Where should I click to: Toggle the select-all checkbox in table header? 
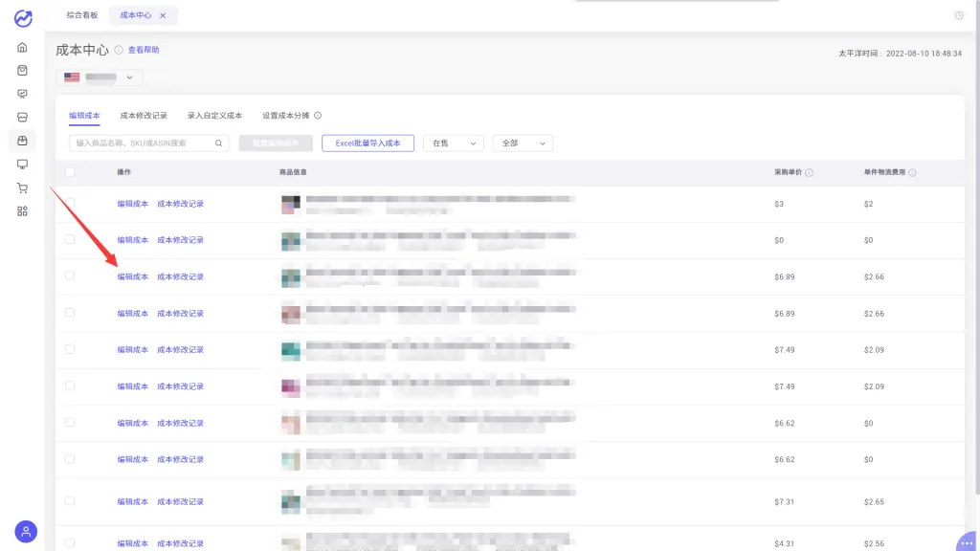(x=70, y=172)
